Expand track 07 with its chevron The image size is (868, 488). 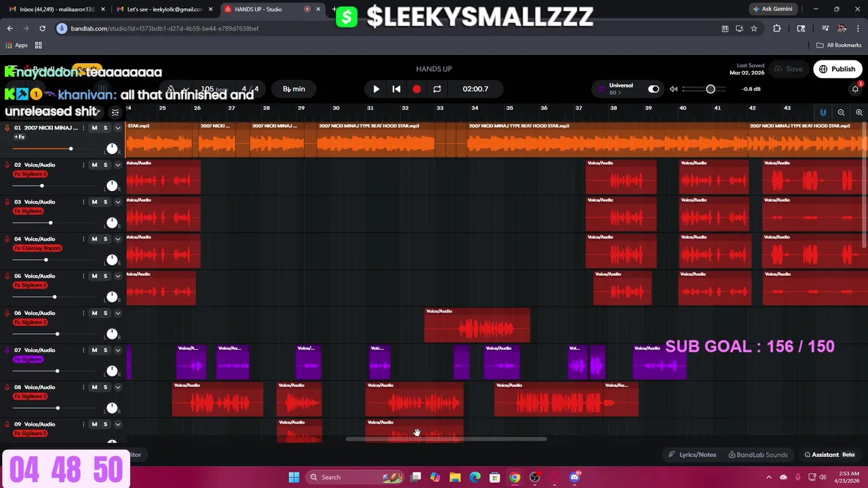click(117, 350)
